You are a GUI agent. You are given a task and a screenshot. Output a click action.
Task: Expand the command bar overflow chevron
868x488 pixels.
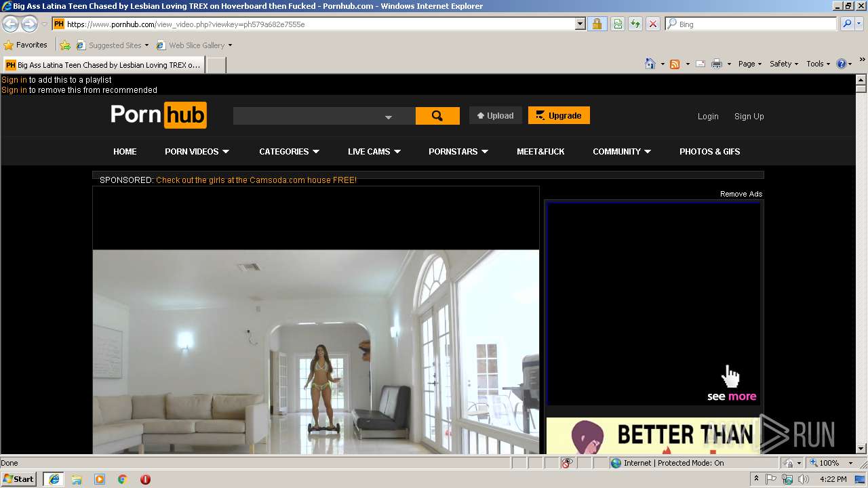click(863, 60)
